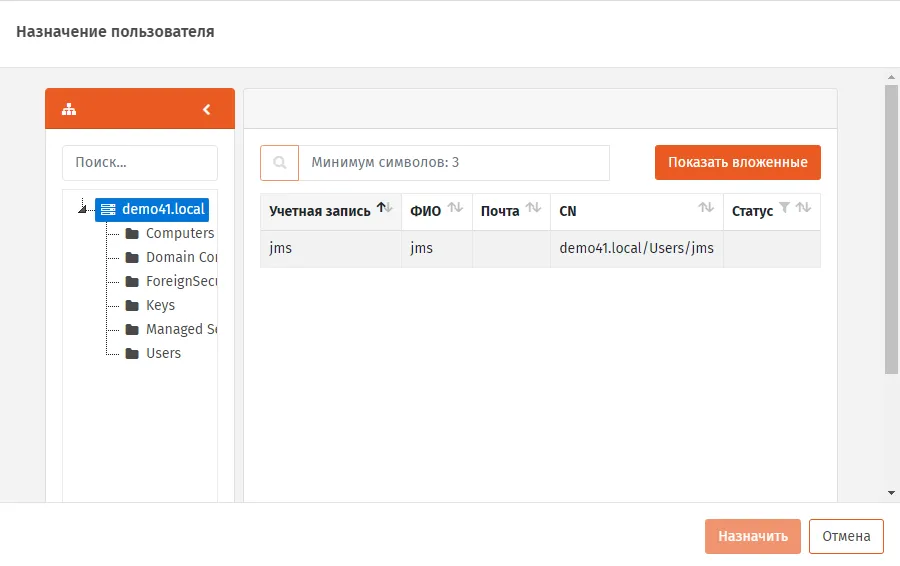Select the Keys folder in tree
This screenshot has width=900, height=566.
pyautogui.click(x=150, y=305)
